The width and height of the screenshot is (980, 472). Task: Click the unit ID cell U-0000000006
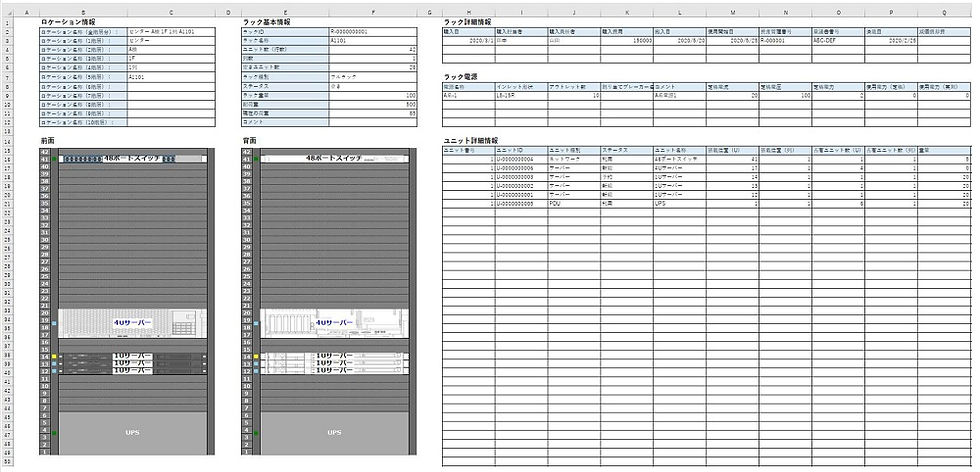521,168
